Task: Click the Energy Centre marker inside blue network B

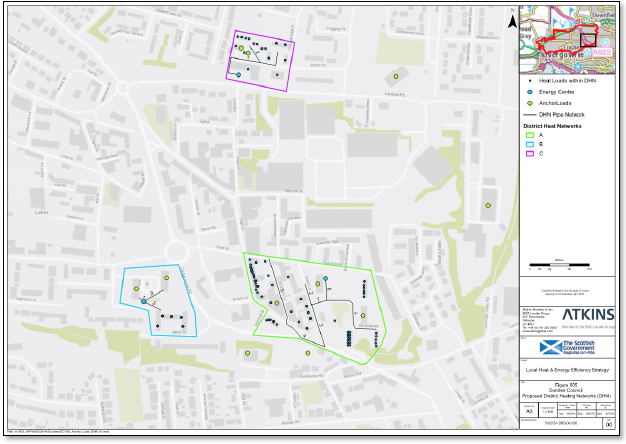Action: (144, 301)
